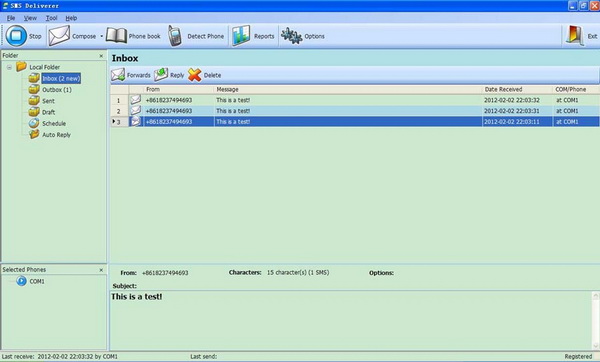Click envelope icon in message row 3
Image resolution: width=600 pixels, height=362 pixels.
pos(135,121)
